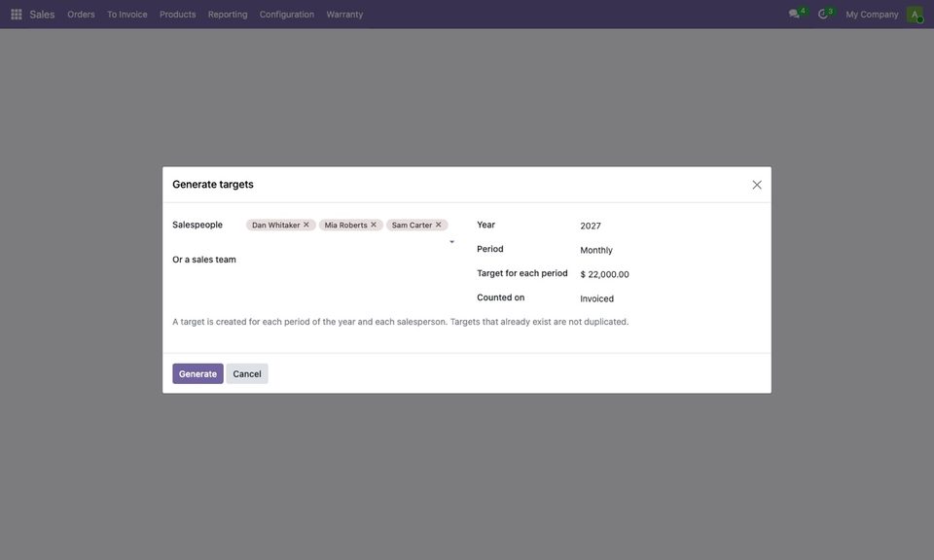This screenshot has height=560, width=934.
Task: Open the Warranty menu
Action: pyautogui.click(x=344, y=15)
